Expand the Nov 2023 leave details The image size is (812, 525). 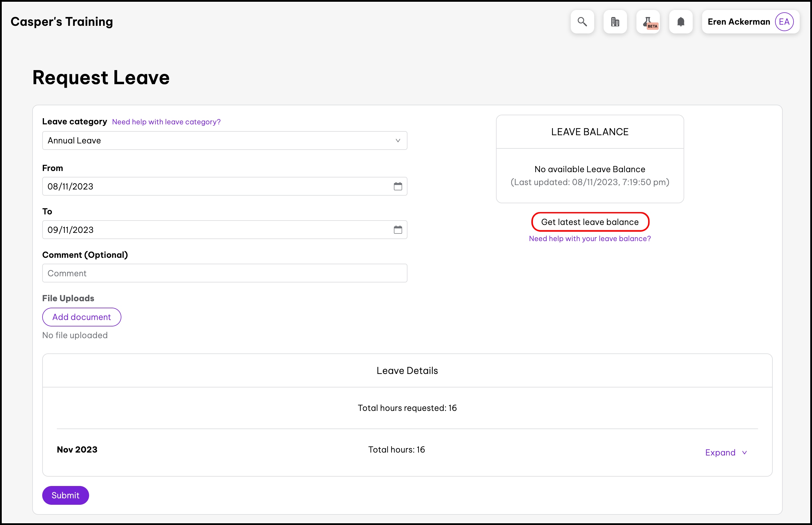[720, 452]
